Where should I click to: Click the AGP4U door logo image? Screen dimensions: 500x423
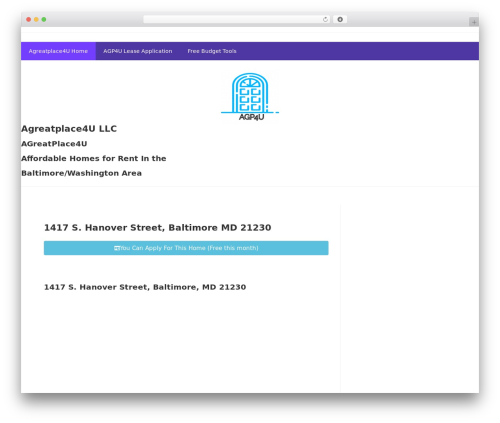(250, 97)
